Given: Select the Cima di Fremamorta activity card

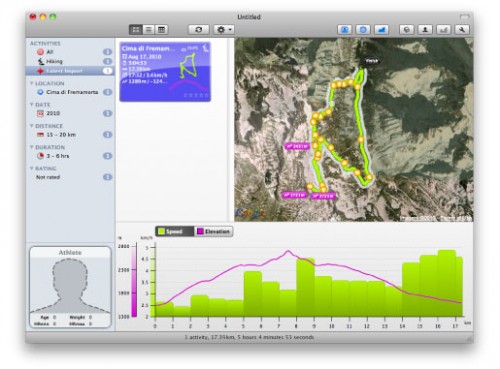Looking at the screenshot, I should 165,72.
